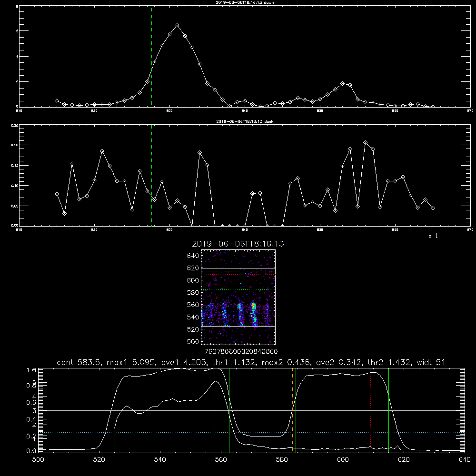476x476 pixels.
Task: Click the dusk curve peak diamond near 834
Action: click(200, 153)
